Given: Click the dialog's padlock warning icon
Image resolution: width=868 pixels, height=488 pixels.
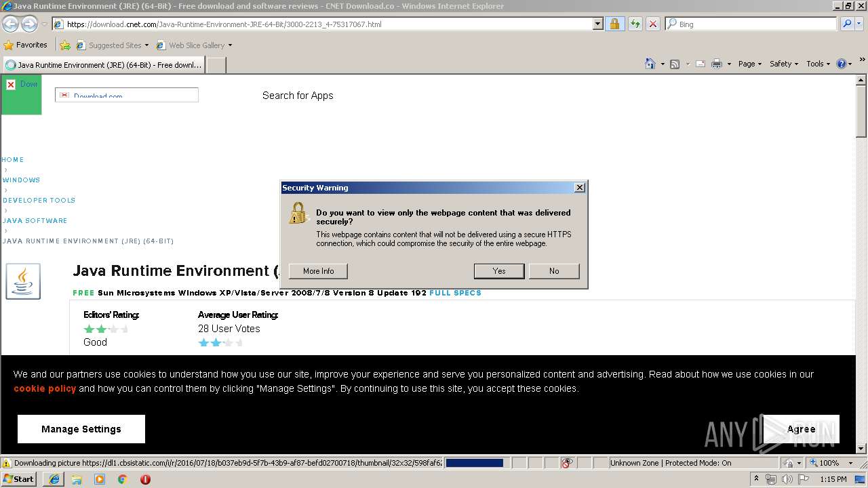Looking at the screenshot, I should 298,213.
